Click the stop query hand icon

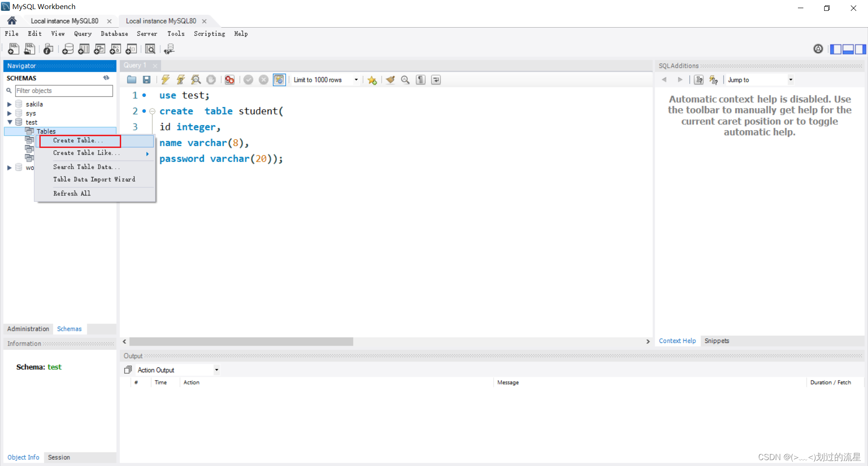tap(211, 80)
